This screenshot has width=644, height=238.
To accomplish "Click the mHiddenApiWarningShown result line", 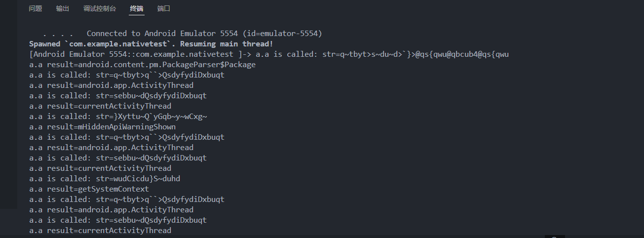I will click(x=102, y=127).
